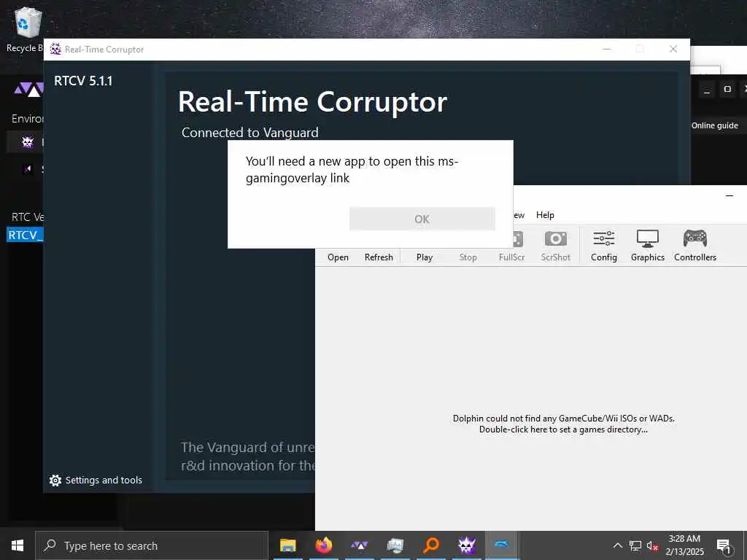Screen dimensions: 747x560
Task: Open File Explorer from the taskbar
Action: coord(287,545)
